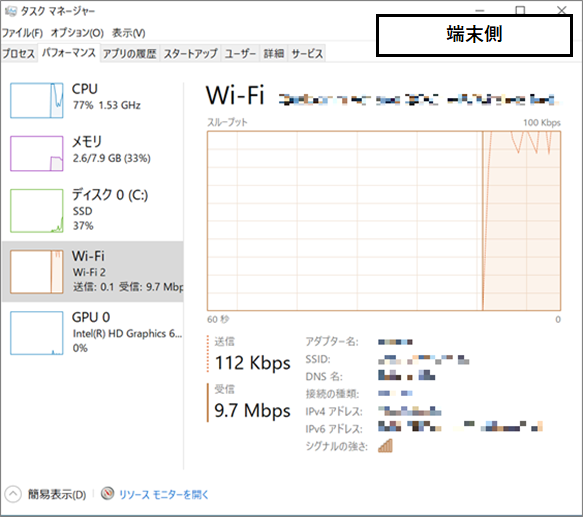
Task: Click the Wi-Fi throughput graph area
Action: (384, 221)
